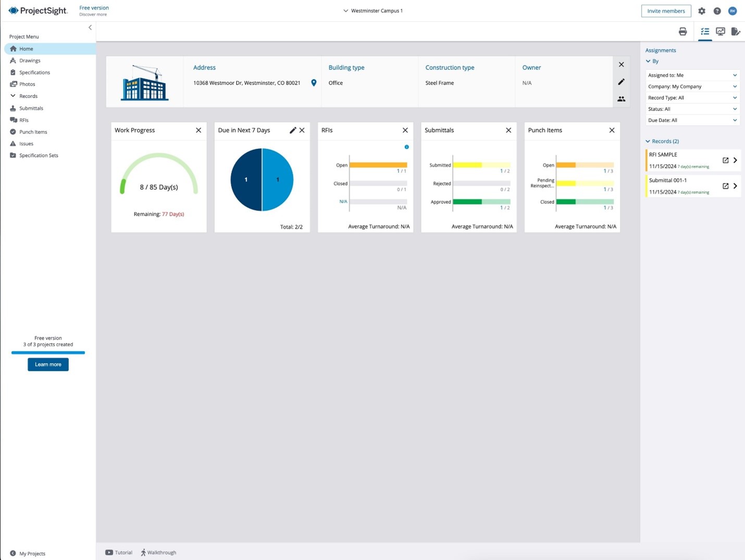Click the Invite members button
745x560 pixels.
click(666, 10)
